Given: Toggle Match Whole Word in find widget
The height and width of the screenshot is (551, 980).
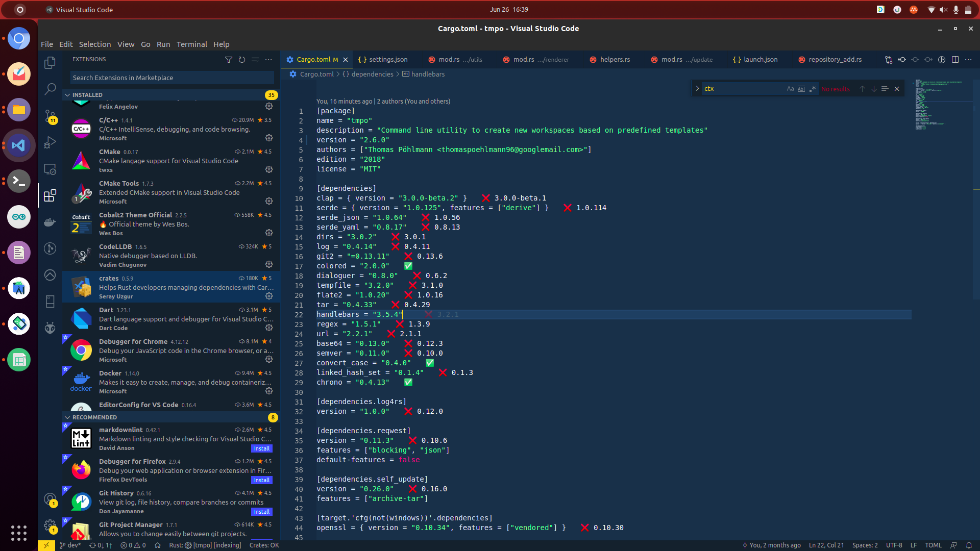Looking at the screenshot, I should coord(801,89).
